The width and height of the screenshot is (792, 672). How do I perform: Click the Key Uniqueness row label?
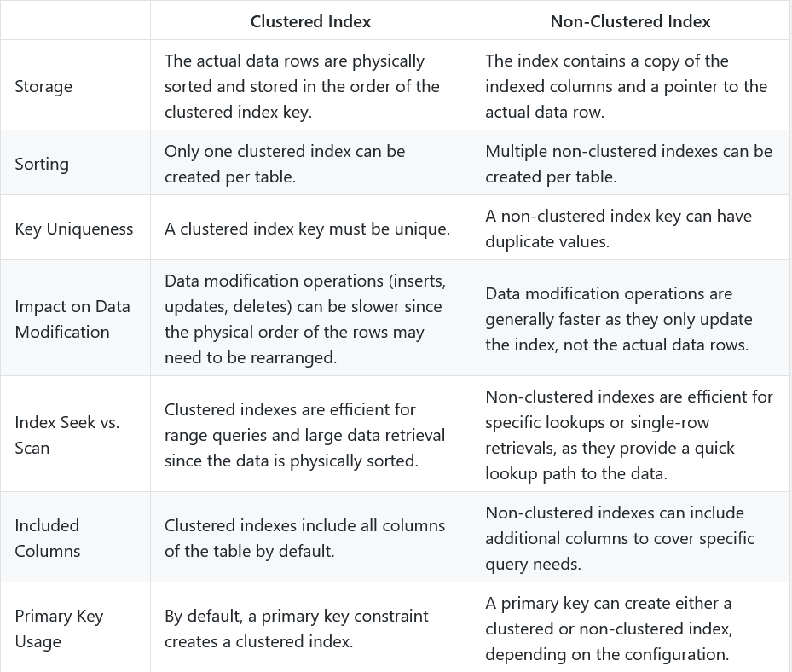(x=74, y=229)
